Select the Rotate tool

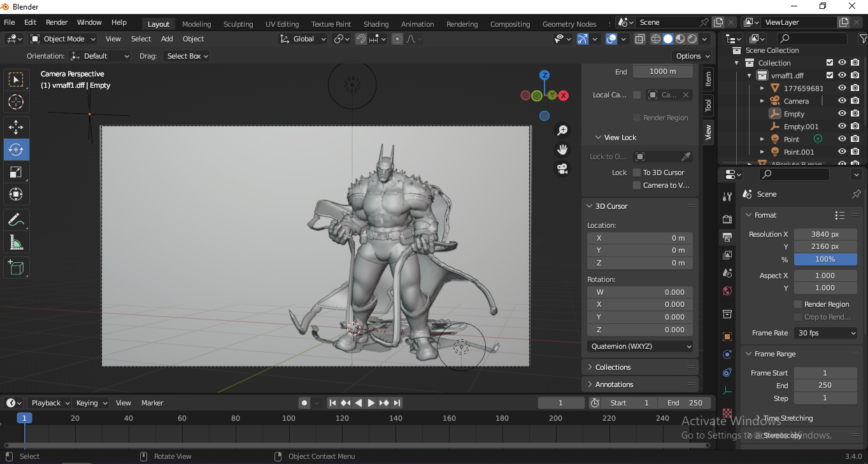(16, 150)
